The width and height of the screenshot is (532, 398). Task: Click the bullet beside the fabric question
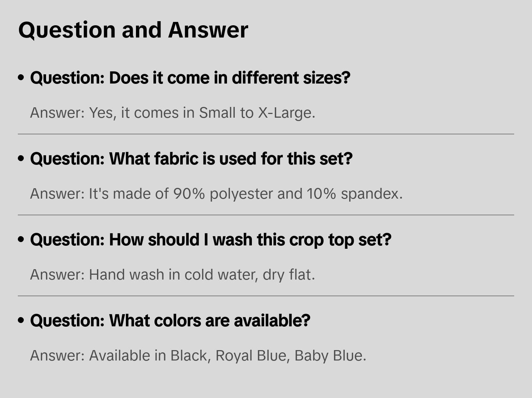pyautogui.click(x=21, y=159)
